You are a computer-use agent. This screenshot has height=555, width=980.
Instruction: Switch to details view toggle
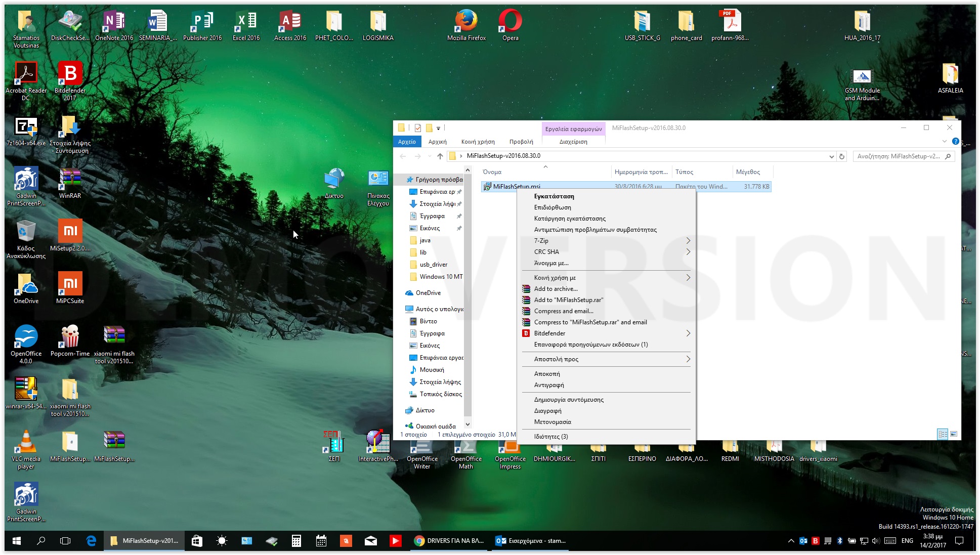point(943,434)
